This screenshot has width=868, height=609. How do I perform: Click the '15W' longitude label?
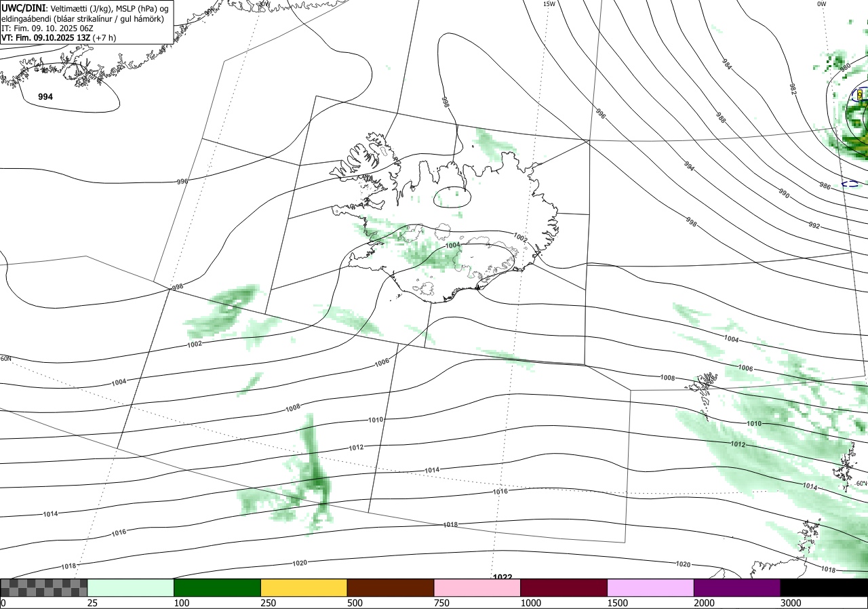pos(549,4)
